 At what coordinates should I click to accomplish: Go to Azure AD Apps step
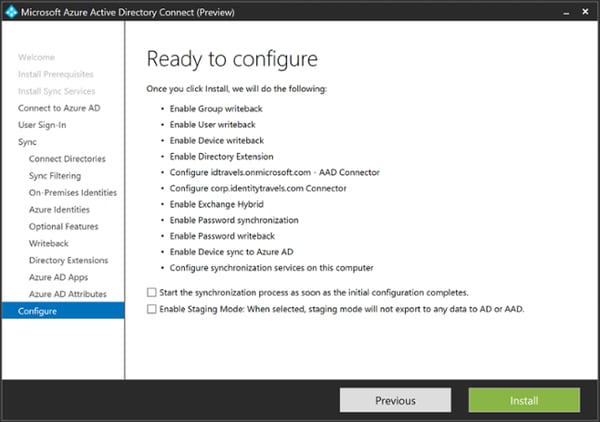58,277
